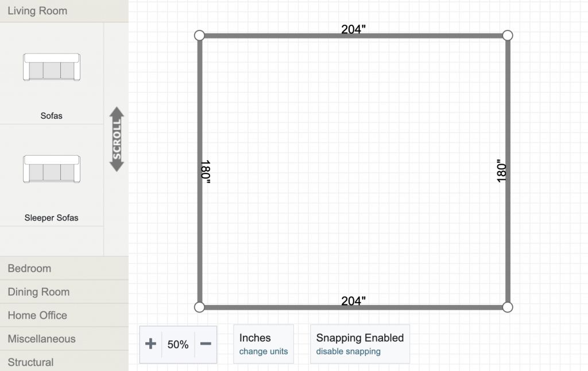Select the top wall's 204" dimension label

click(353, 29)
